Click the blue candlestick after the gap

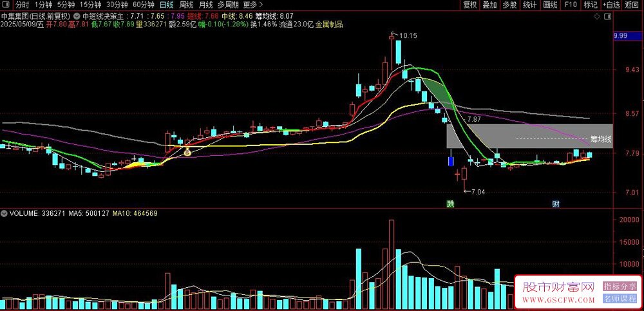pyautogui.click(x=451, y=160)
